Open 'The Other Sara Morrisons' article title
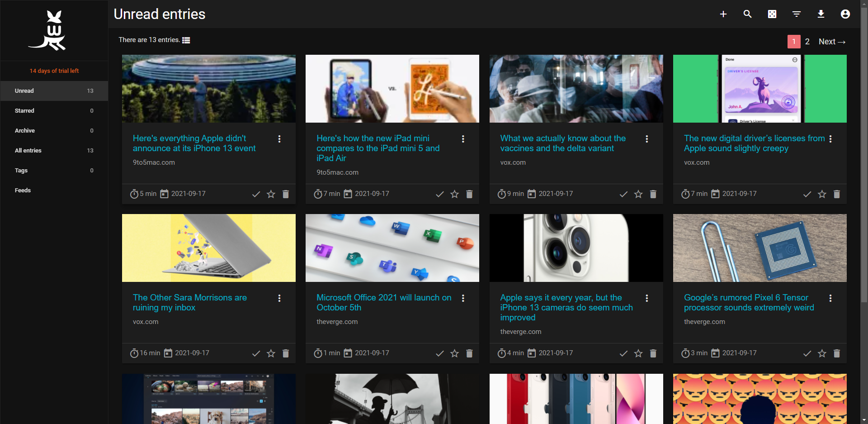868x424 pixels. point(190,303)
